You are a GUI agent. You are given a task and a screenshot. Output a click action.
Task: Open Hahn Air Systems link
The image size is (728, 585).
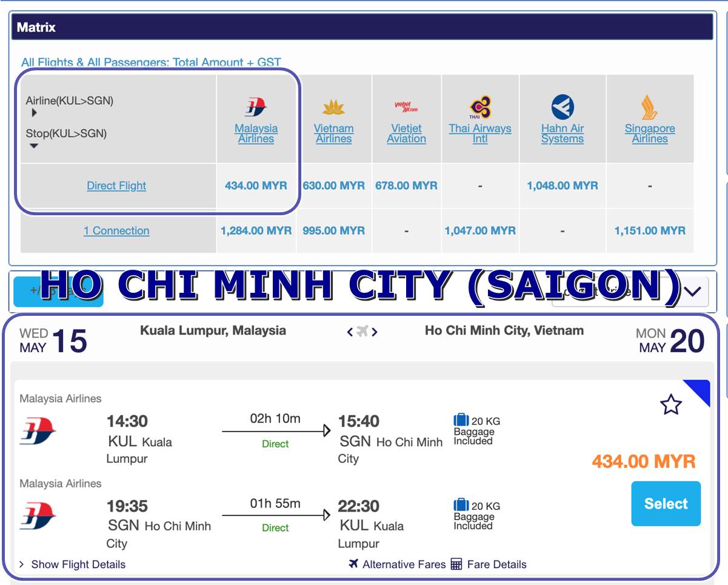(x=563, y=133)
